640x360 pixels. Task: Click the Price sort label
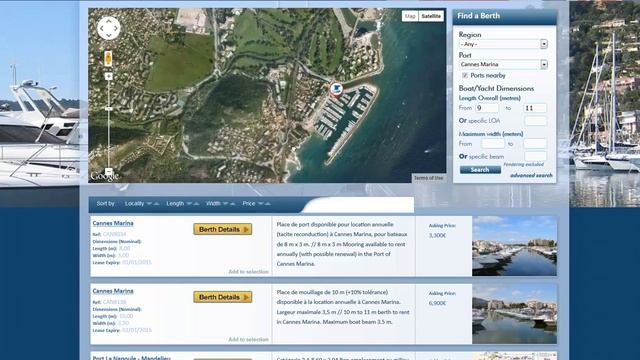tap(249, 204)
